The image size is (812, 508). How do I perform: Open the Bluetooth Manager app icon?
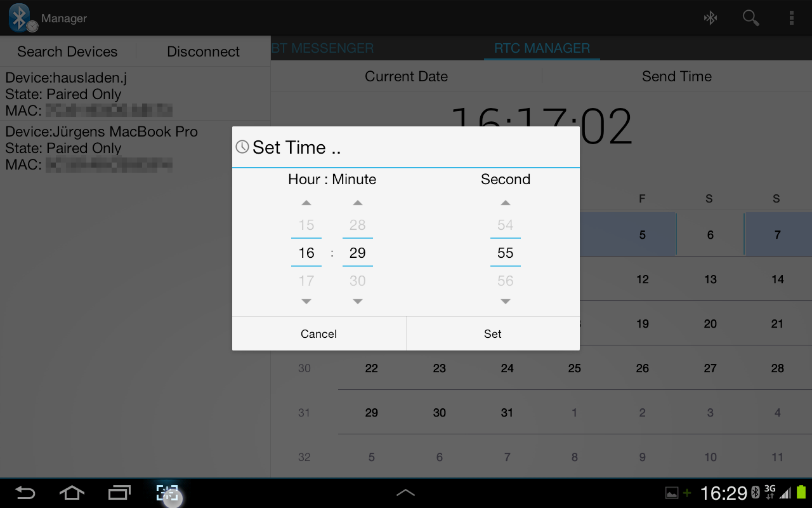pos(22,18)
